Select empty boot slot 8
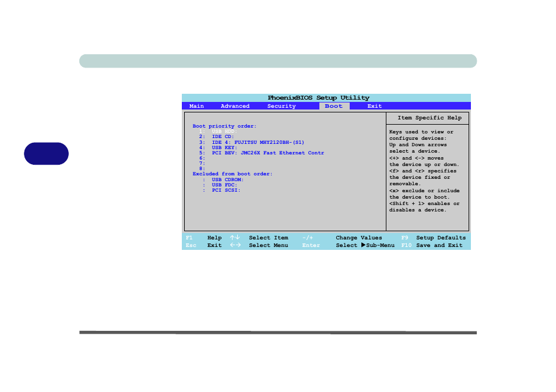This screenshot has height=392, width=556. (202, 169)
